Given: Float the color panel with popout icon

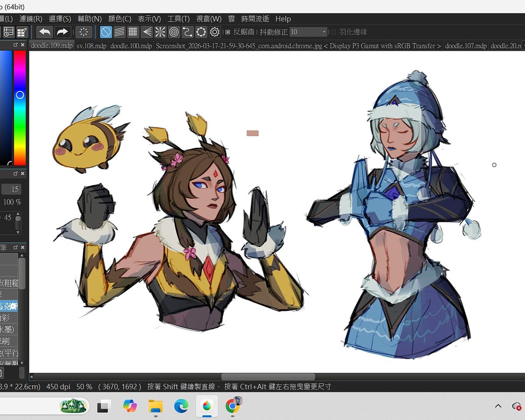Looking at the screenshot, I should pos(16,45).
